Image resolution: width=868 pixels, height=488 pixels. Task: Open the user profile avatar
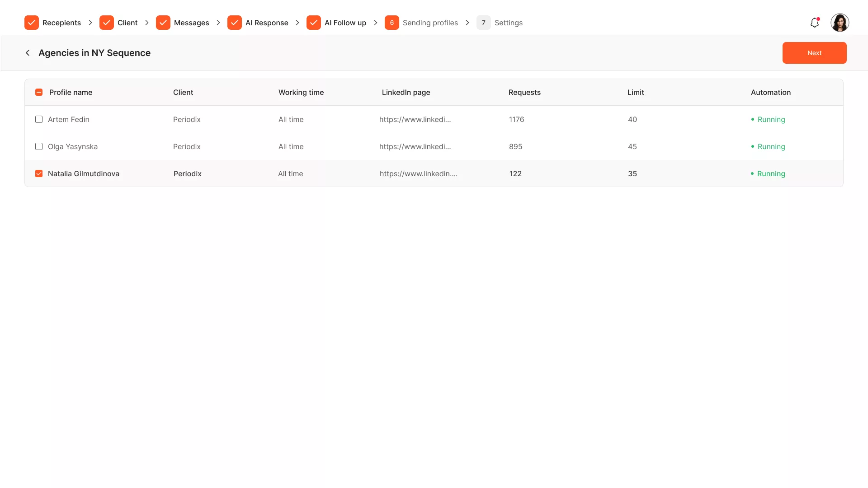pyautogui.click(x=840, y=23)
